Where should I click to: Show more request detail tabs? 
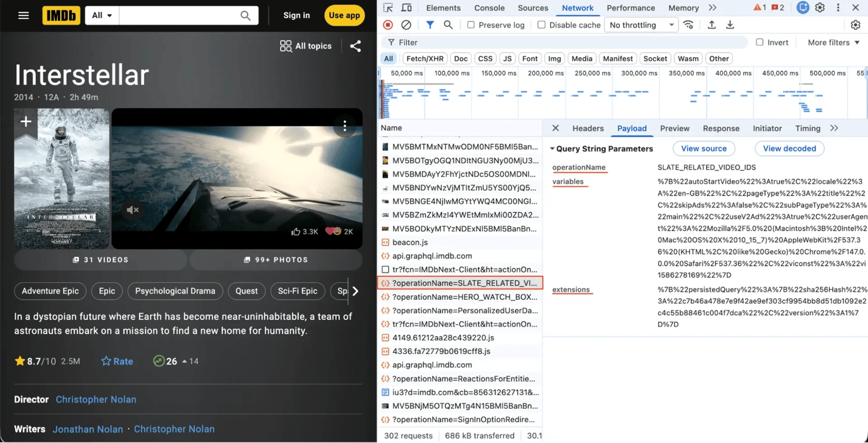pos(834,128)
